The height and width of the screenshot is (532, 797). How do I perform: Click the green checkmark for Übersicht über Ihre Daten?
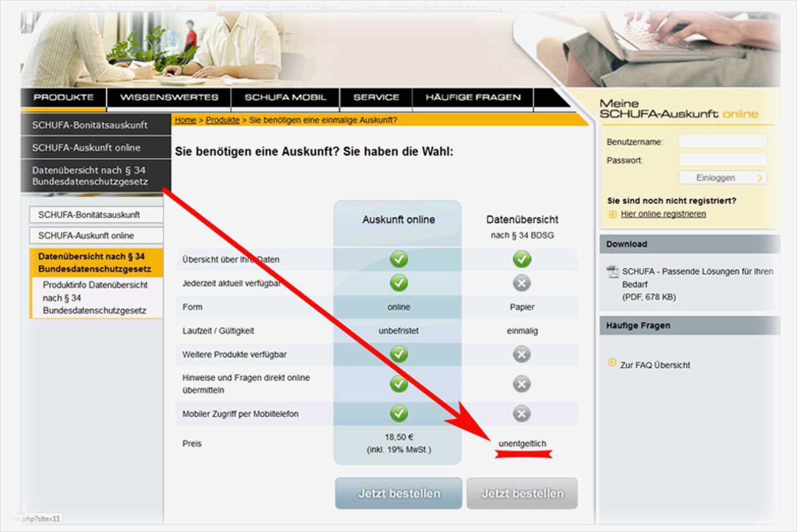tap(398, 259)
